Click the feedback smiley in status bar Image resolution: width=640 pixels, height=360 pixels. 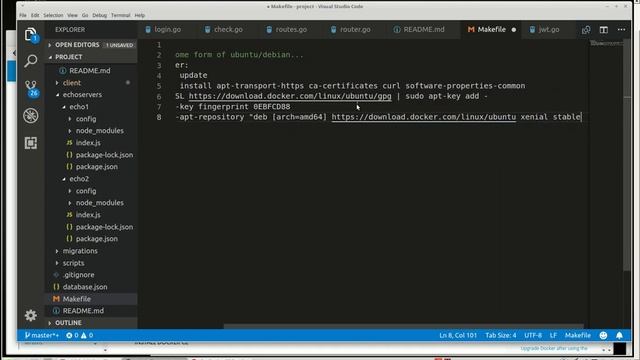point(603,336)
